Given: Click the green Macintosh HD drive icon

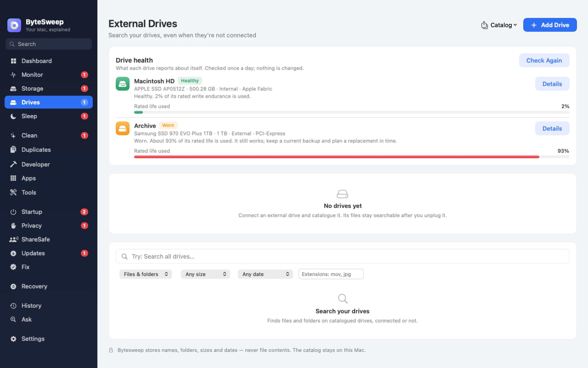Looking at the screenshot, I should pyautogui.click(x=122, y=84).
